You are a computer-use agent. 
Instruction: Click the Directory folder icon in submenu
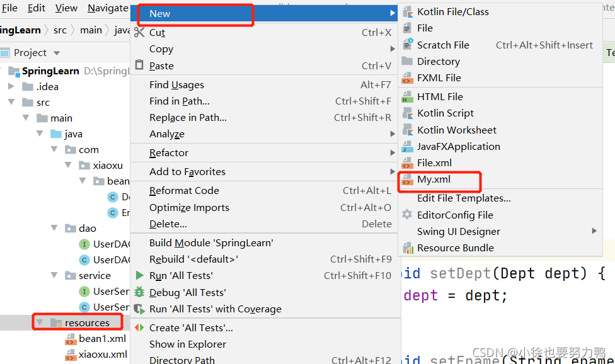(x=408, y=61)
